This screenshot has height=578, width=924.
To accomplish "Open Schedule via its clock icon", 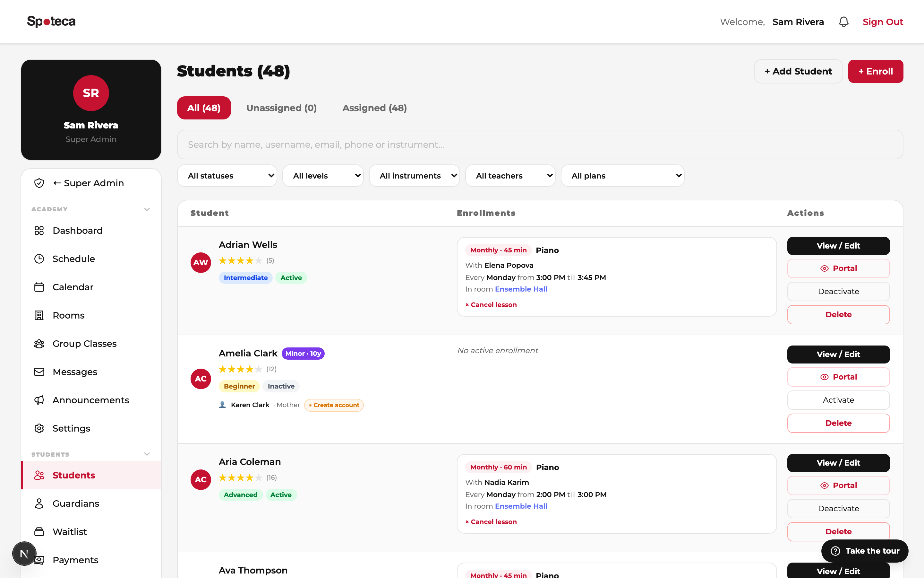I will tap(39, 259).
